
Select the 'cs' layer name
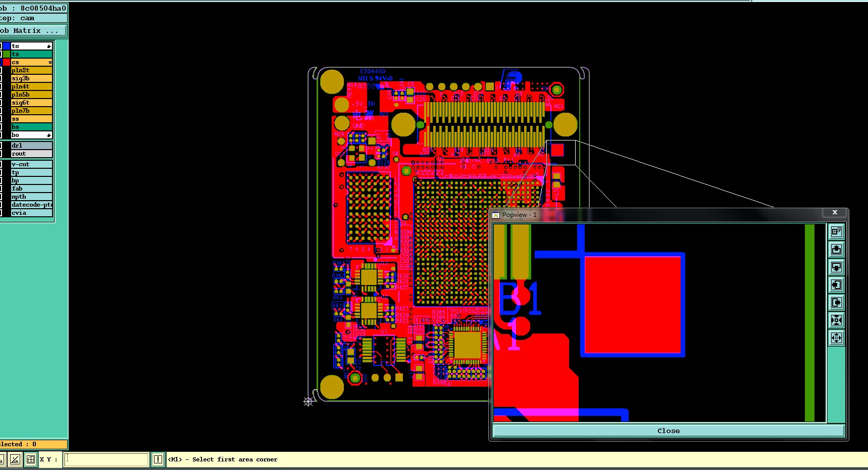31,62
